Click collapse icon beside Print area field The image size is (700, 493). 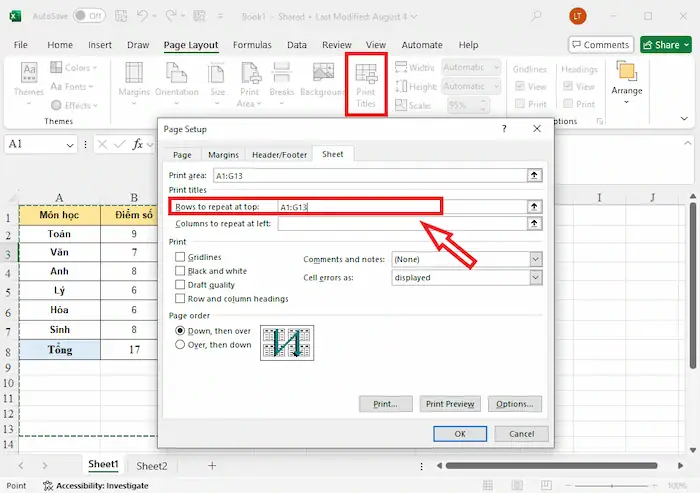coord(535,175)
